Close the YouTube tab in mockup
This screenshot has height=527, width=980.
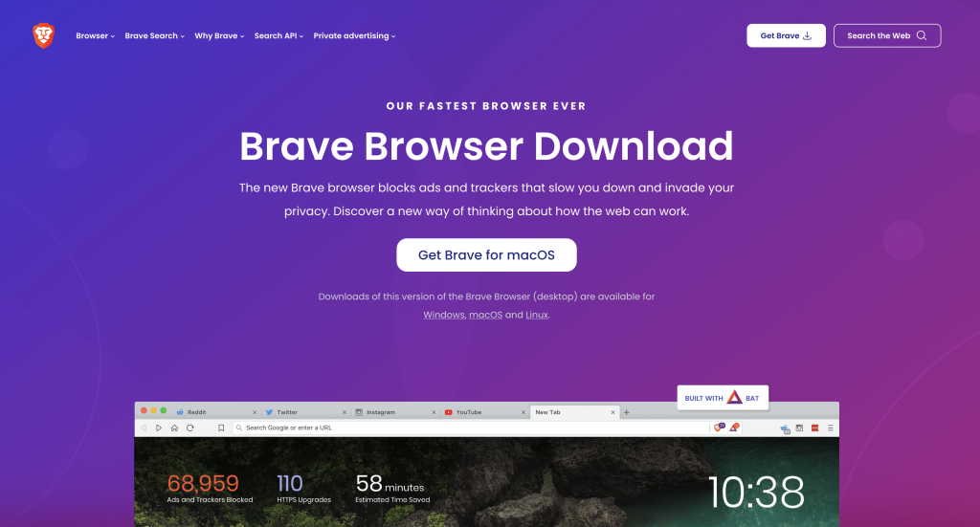[523, 412]
